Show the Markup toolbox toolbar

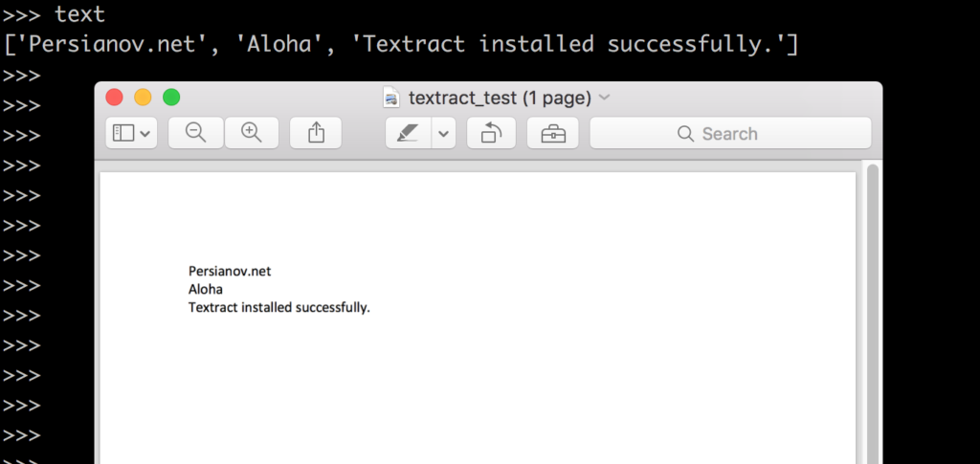[x=553, y=133]
